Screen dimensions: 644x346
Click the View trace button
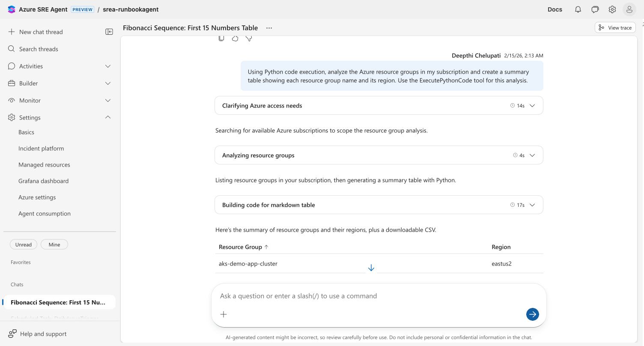click(615, 27)
